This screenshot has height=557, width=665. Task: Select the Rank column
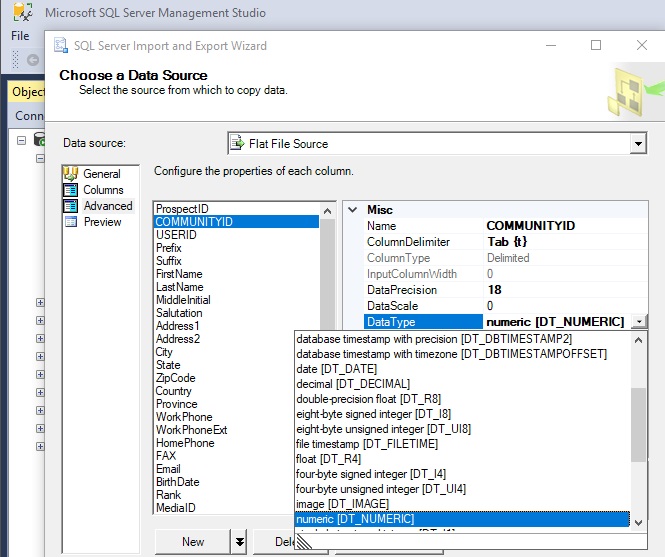coord(168,495)
